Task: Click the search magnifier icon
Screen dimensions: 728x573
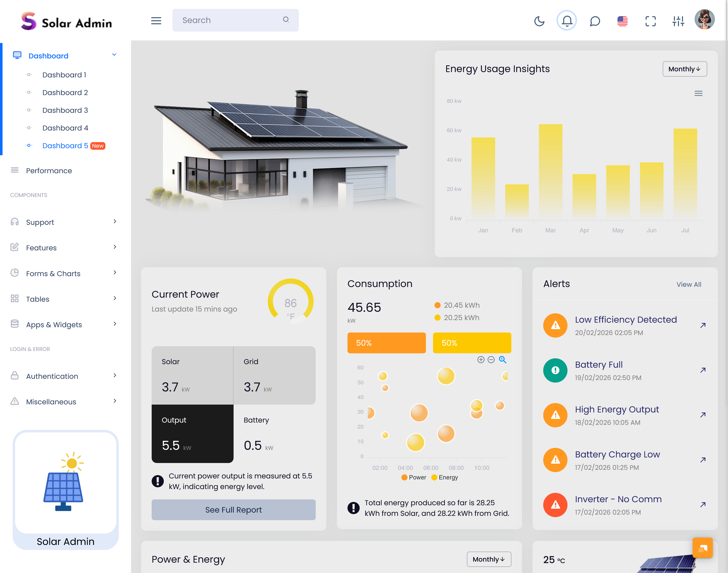Action: [x=286, y=20]
